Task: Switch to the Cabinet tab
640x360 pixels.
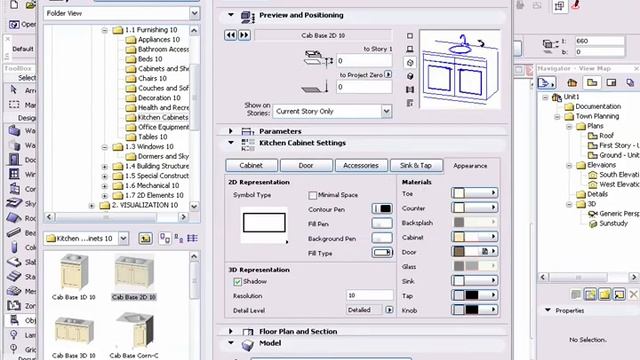Action: tap(251, 165)
